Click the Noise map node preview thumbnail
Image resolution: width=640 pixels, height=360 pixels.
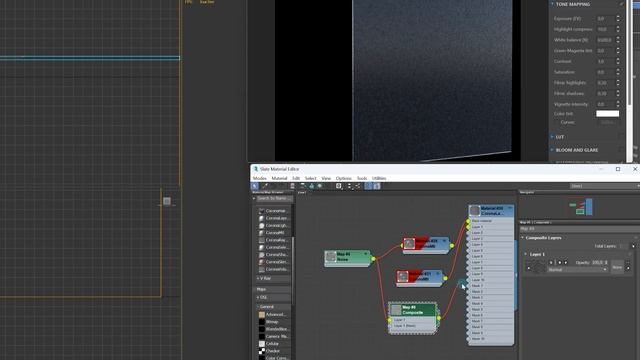pyautogui.click(x=331, y=256)
